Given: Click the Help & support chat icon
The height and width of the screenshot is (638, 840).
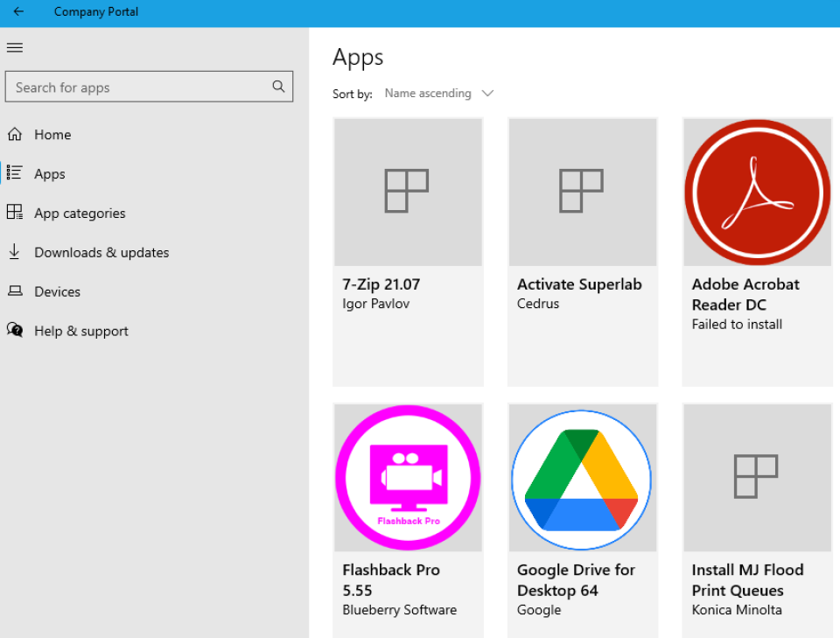Looking at the screenshot, I should 15,329.
